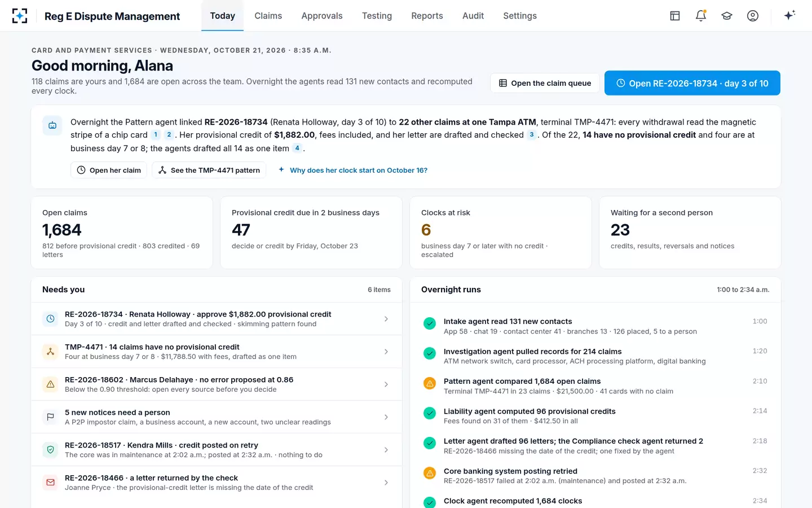Open citation reference 4 in summary
This screenshot has height=508, width=812.
pyautogui.click(x=297, y=148)
